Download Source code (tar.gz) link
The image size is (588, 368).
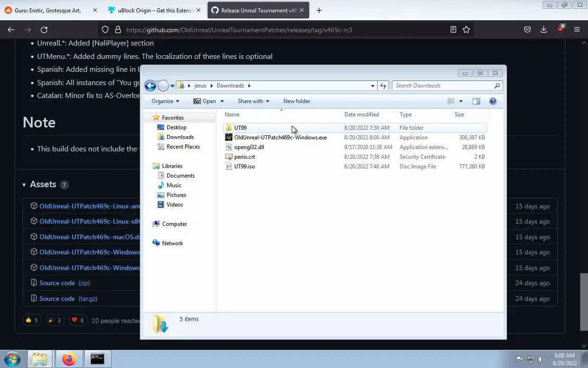point(68,299)
